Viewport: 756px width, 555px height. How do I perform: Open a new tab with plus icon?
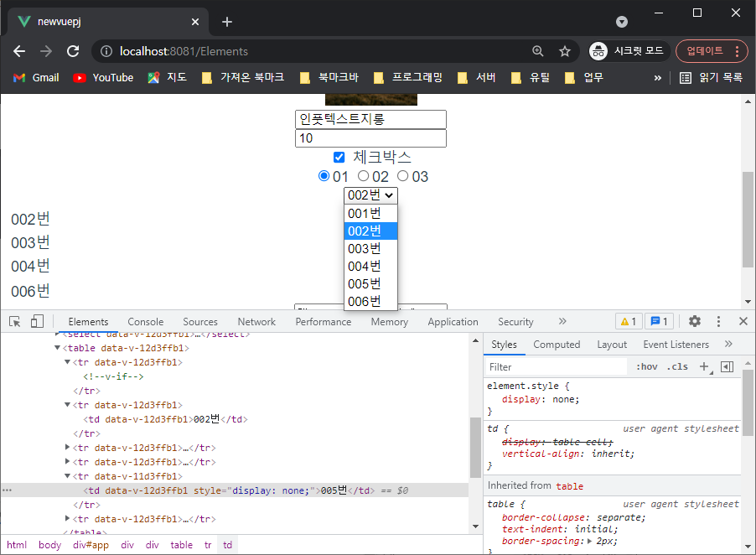(x=227, y=22)
